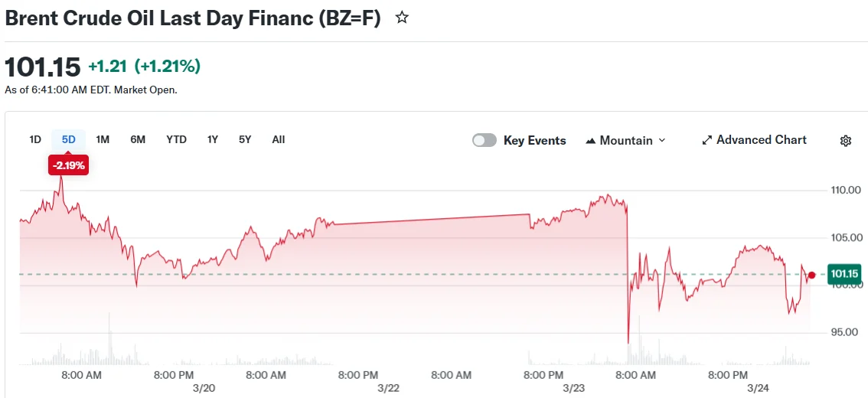Select the 5D time range tab
The height and width of the screenshot is (398, 868).
[x=69, y=139]
